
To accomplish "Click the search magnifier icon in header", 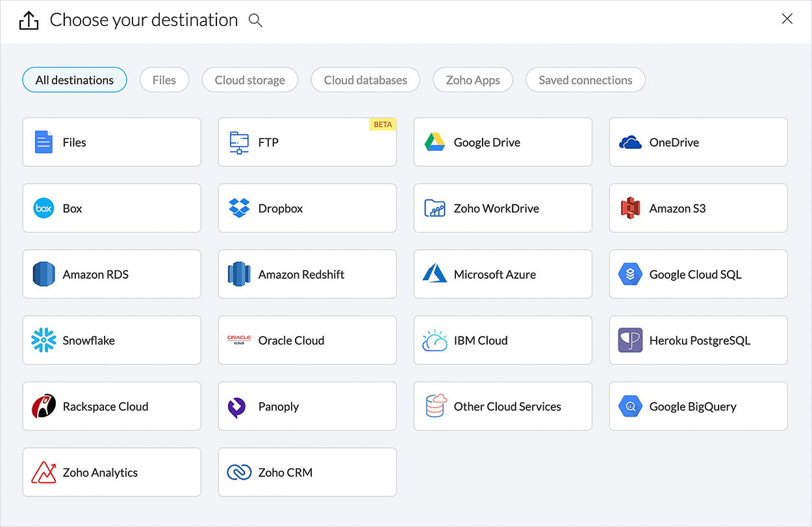I will 255,21.
